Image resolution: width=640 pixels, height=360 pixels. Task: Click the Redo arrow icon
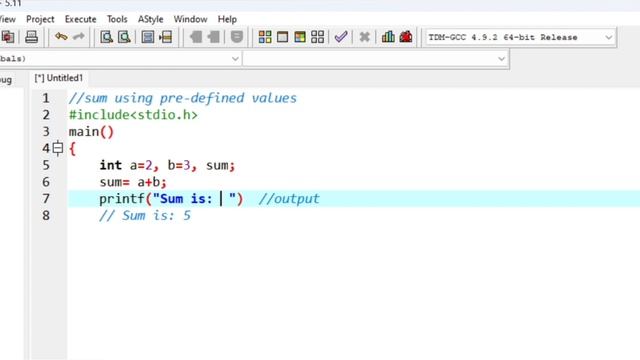[78, 37]
